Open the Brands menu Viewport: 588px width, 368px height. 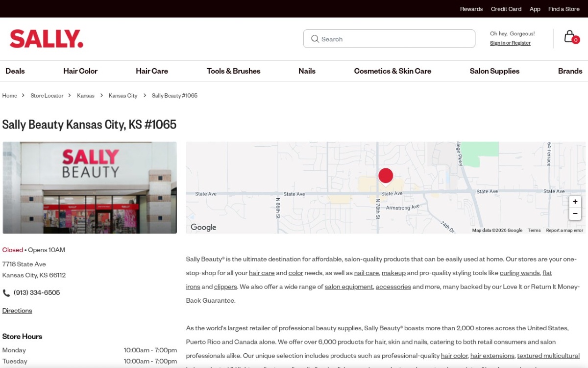point(570,71)
